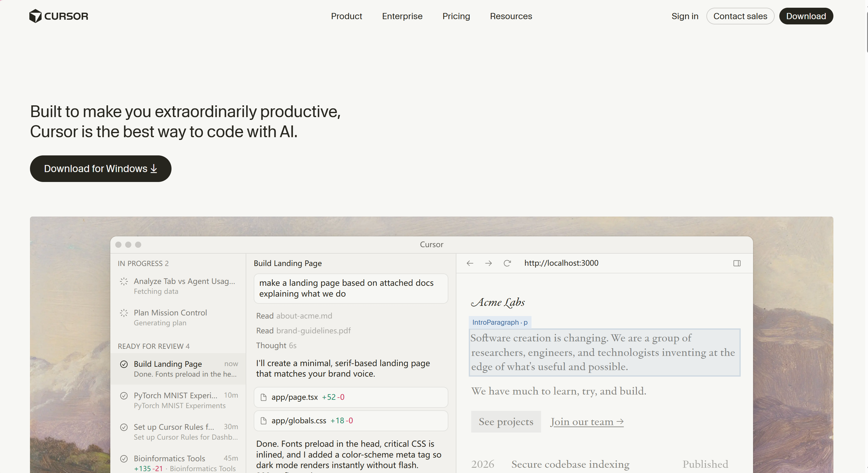The width and height of the screenshot is (868, 473).
Task: Click Download for Windows button
Action: tap(100, 168)
